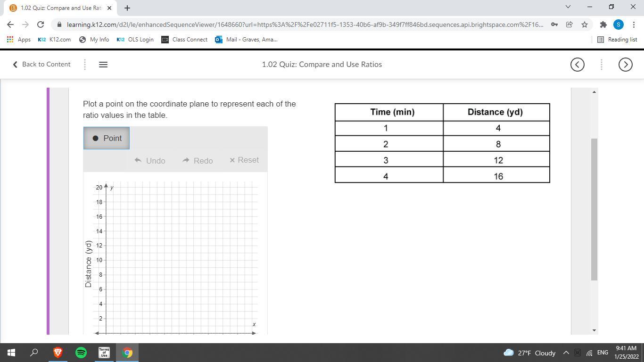
Task: Open OLS Login bookmark
Action: click(x=135, y=40)
